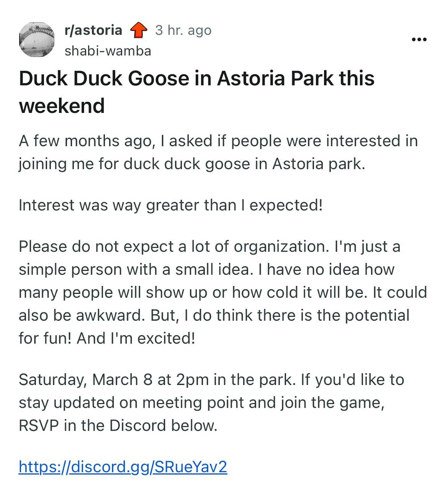Click the 'simple person with a small idea' line
This screenshot has height=504, width=448.
point(207,270)
